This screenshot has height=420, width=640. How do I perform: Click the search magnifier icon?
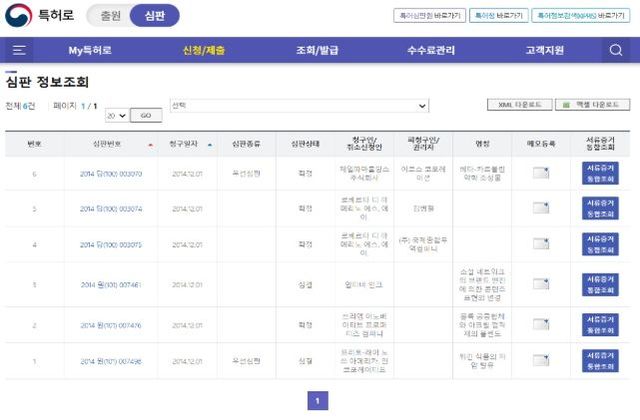[x=616, y=50]
